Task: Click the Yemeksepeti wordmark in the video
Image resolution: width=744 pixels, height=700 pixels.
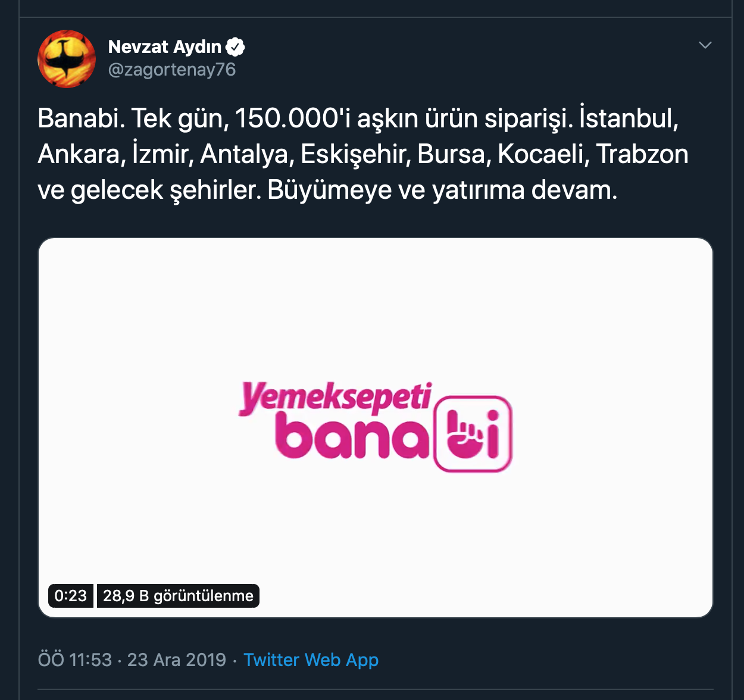Action: (x=335, y=398)
